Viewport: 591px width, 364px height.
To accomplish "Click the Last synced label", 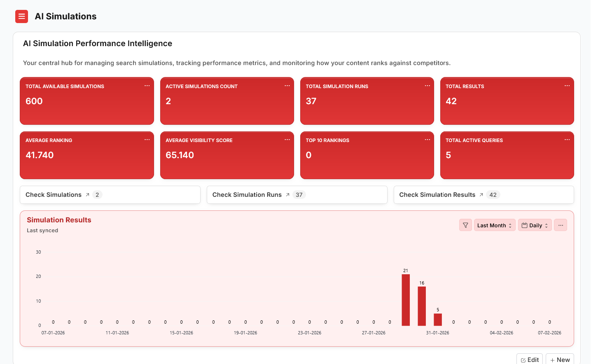I will point(42,231).
